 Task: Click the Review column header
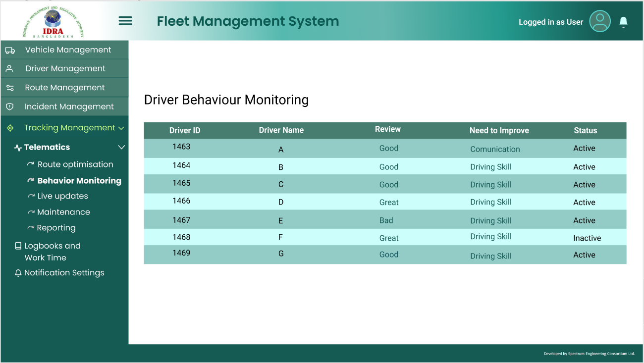tap(388, 129)
